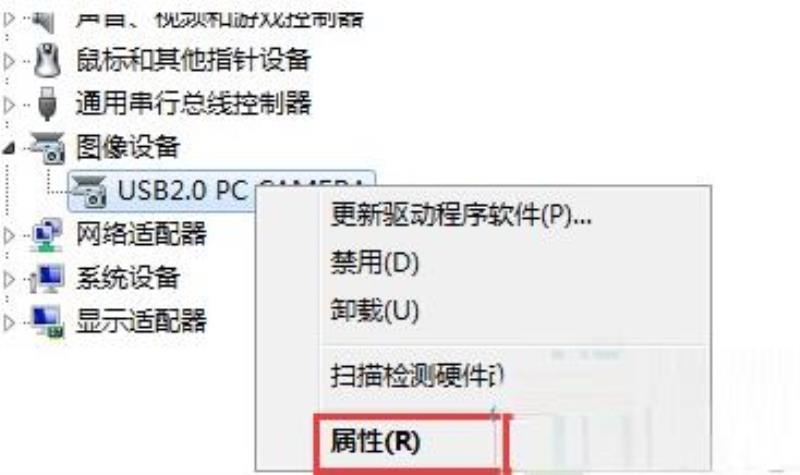Expand the 通用串行总线控制器 node
Screen dimensions: 800x475
click(9, 105)
